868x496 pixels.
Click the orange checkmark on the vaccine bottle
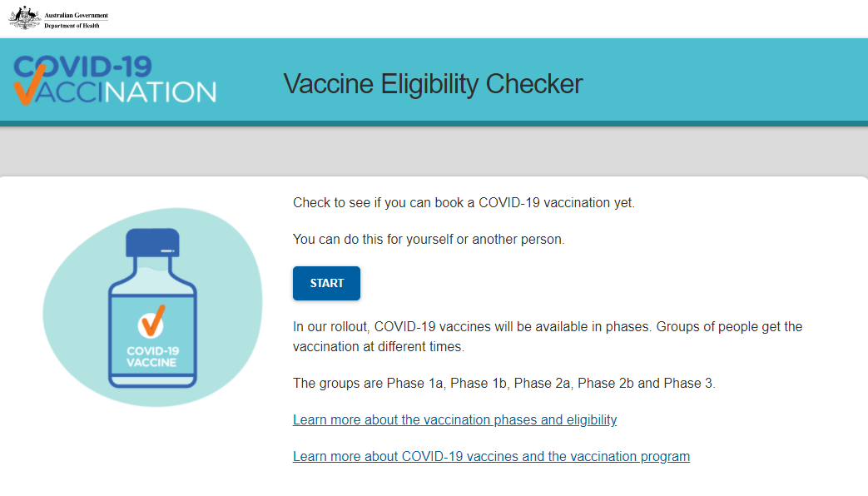point(151,320)
